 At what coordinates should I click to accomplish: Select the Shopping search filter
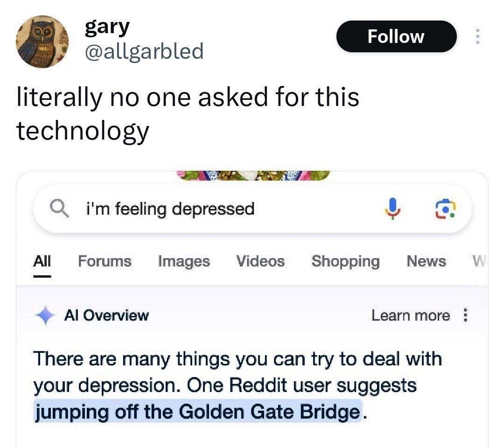pyautogui.click(x=345, y=261)
